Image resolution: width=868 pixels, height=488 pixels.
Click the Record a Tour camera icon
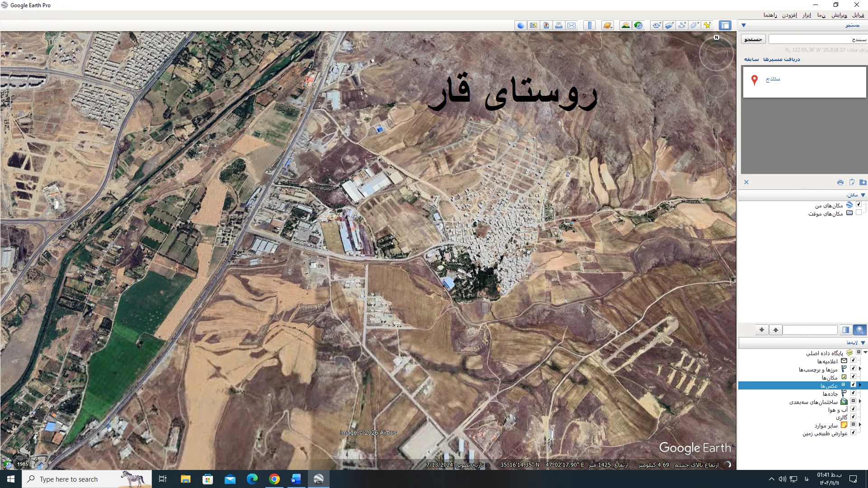tap(656, 25)
